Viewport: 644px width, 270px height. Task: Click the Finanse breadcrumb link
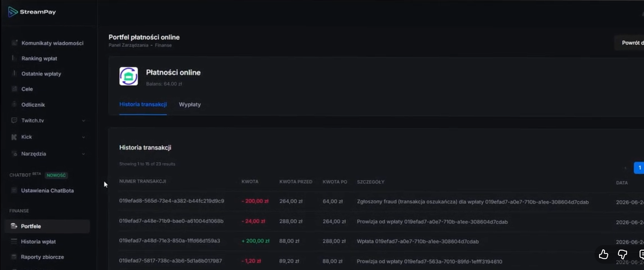tap(163, 45)
